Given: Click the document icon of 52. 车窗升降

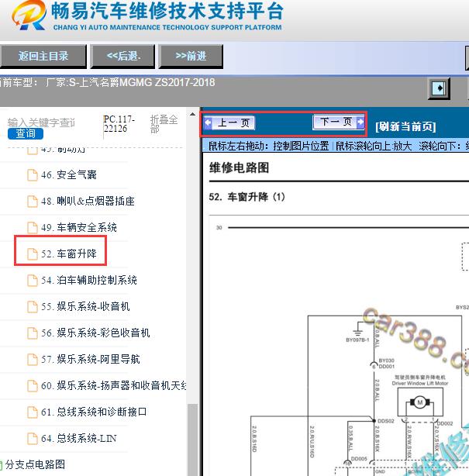Looking at the screenshot, I should pyautogui.click(x=33, y=254).
